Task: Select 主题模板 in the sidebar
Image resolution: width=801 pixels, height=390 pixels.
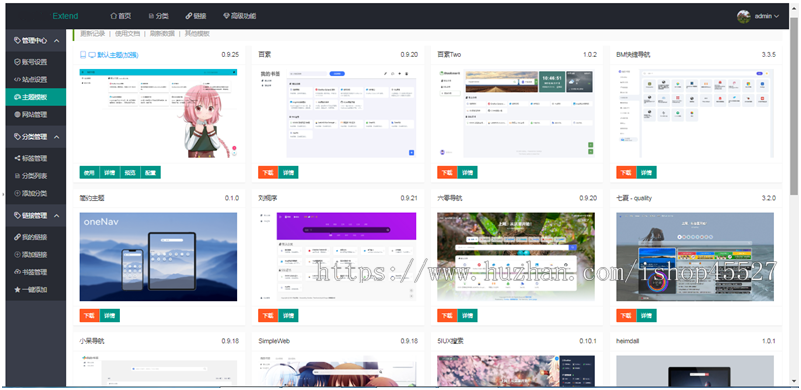Action: click(x=36, y=97)
